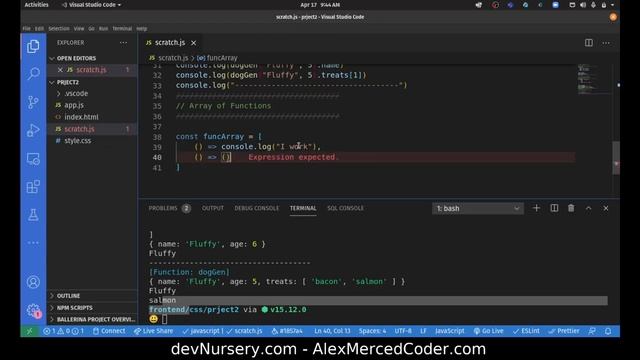
Task: Close the scratch.js editor tab
Action: [x=193, y=42]
